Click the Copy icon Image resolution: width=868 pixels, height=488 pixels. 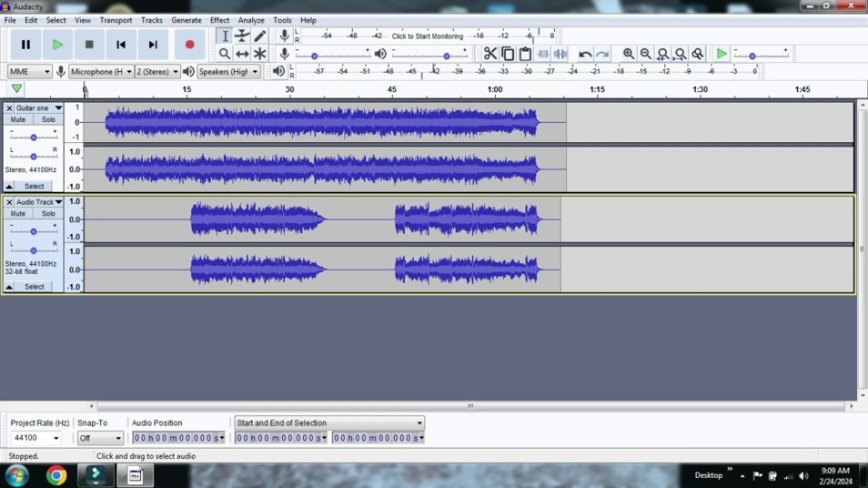coord(507,54)
